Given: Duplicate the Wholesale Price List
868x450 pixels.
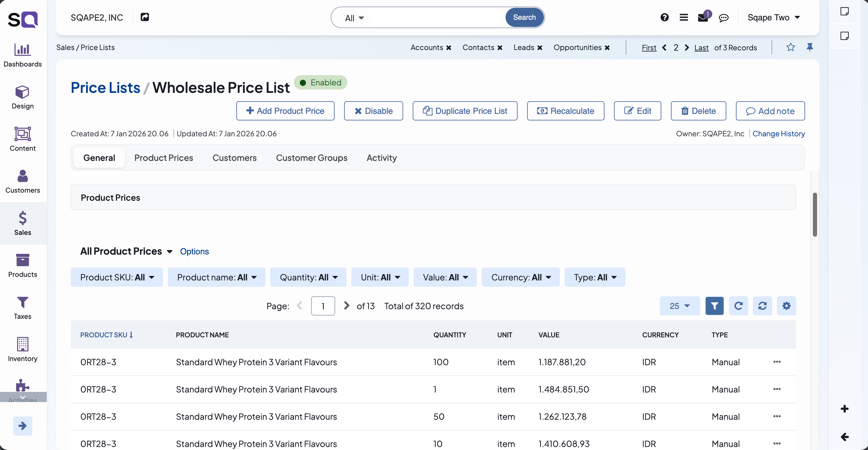Looking at the screenshot, I should point(465,111).
